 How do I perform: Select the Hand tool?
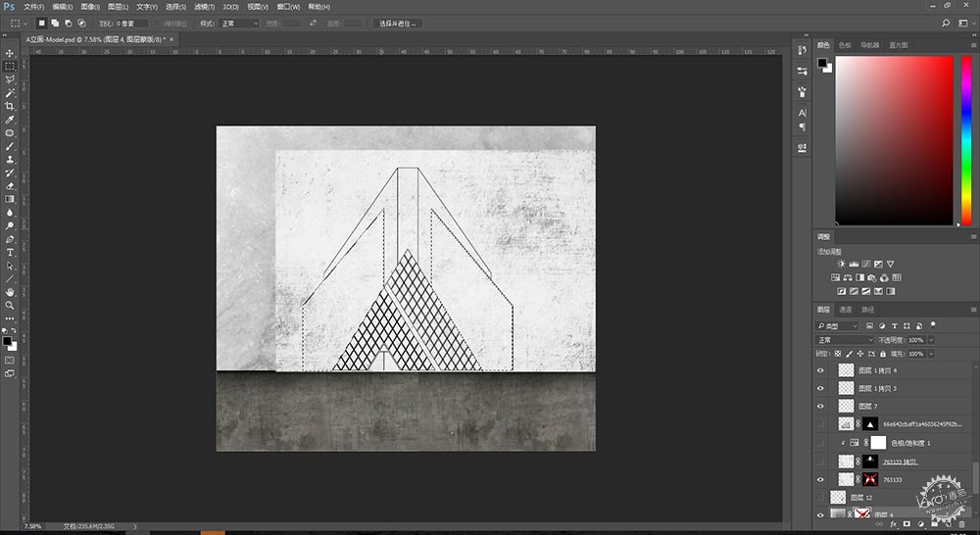[10, 292]
